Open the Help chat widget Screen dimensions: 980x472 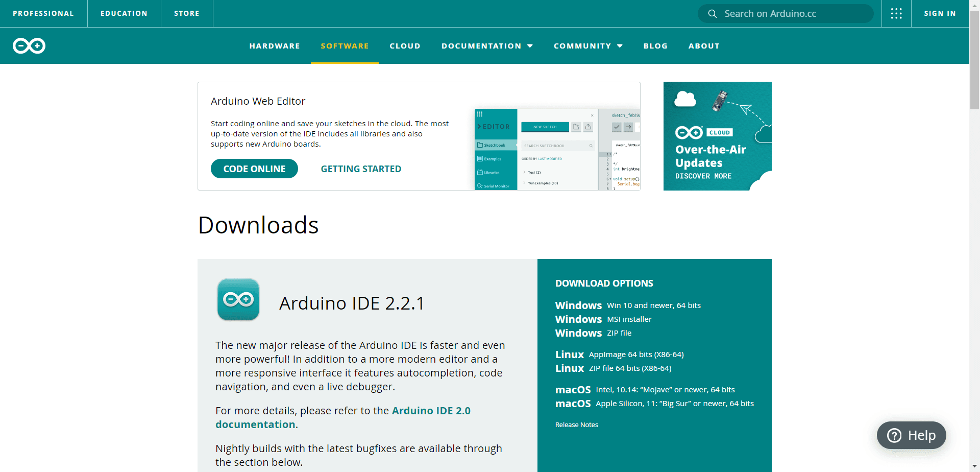point(911,435)
